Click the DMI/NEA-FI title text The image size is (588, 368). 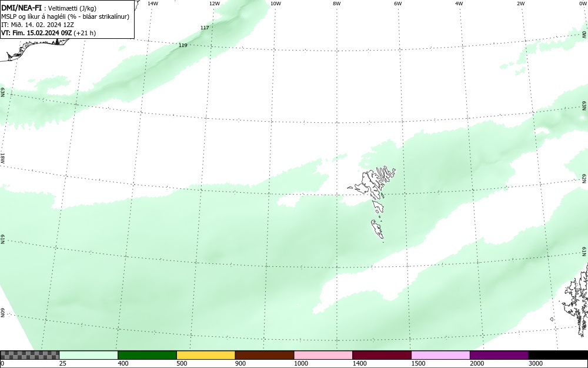[21, 8]
